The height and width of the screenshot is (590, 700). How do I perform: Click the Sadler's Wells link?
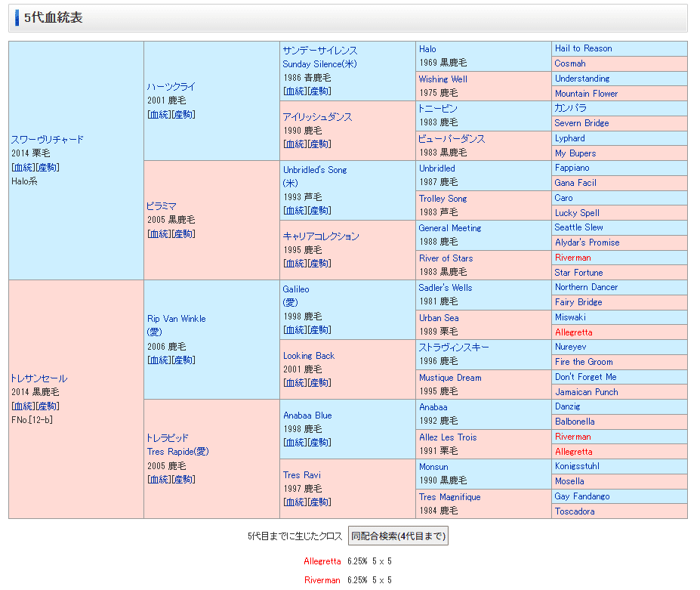[x=445, y=288]
